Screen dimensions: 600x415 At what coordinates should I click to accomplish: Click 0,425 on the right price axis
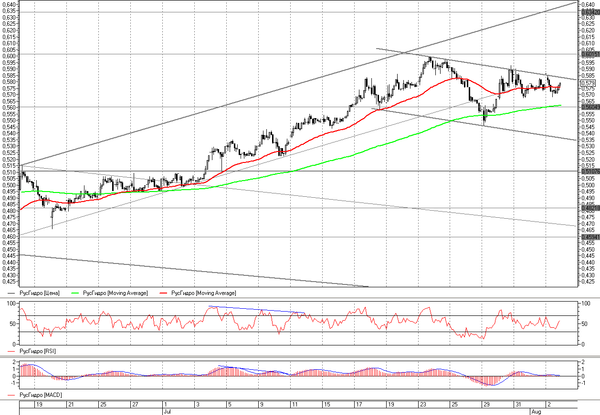[x=588, y=282]
